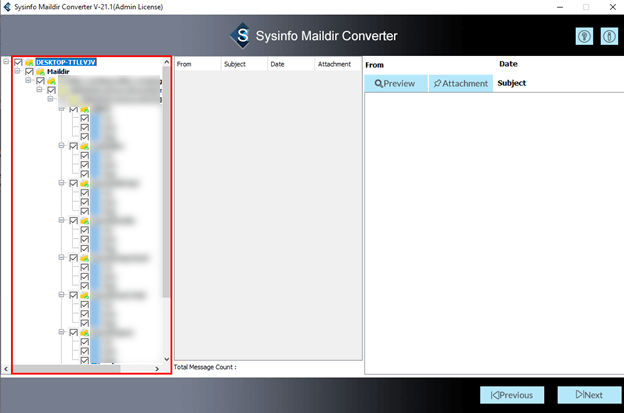Collapse the Maildir tree node
The height and width of the screenshot is (413, 624).
[18, 71]
